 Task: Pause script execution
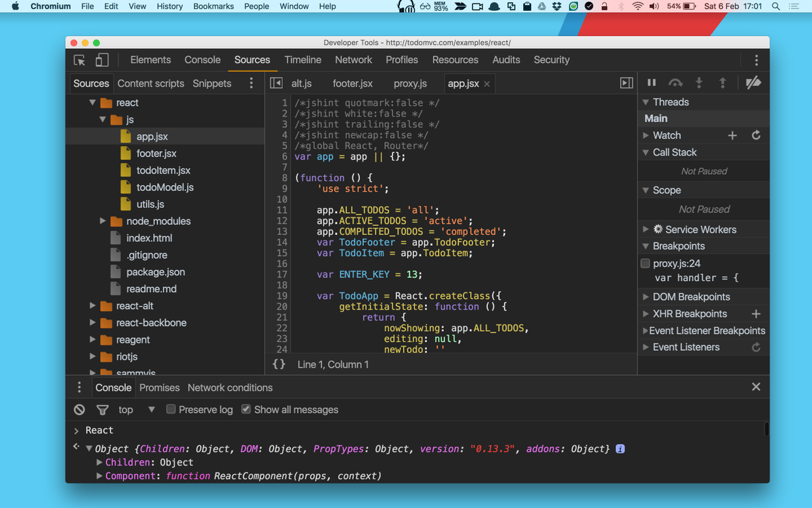coord(652,83)
